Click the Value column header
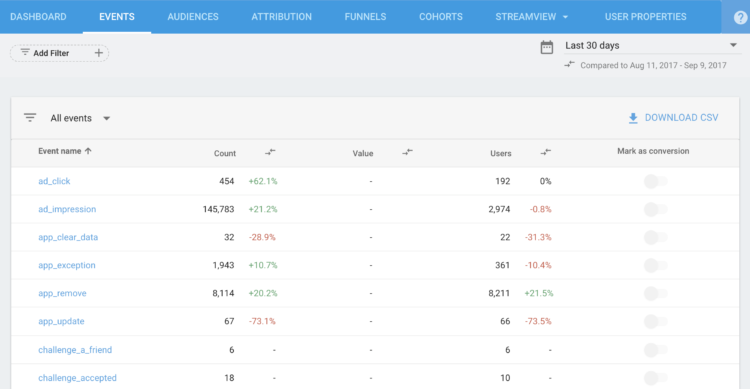 pos(363,153)
